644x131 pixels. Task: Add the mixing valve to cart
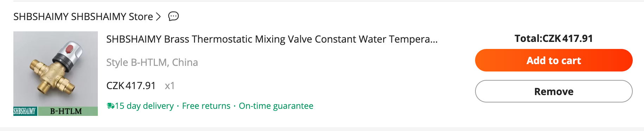coord(554,60)
